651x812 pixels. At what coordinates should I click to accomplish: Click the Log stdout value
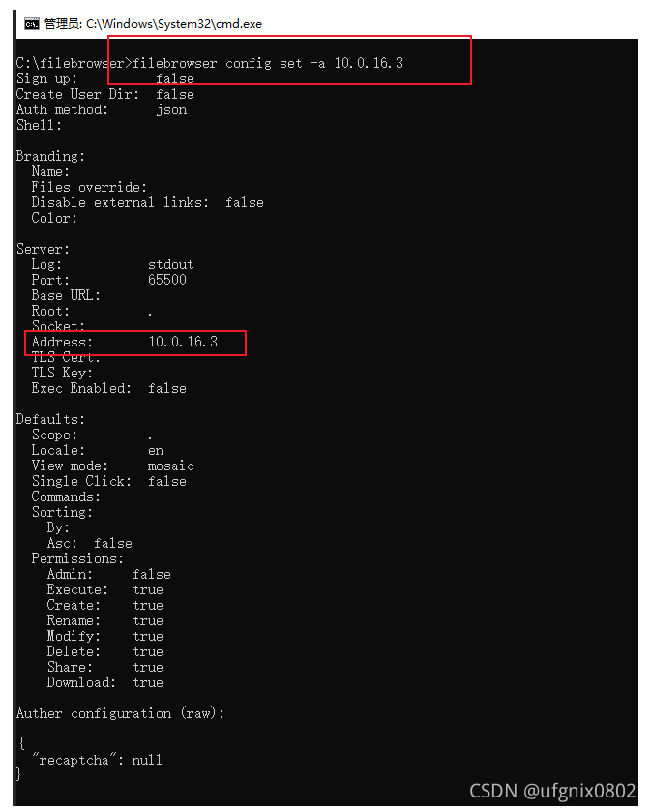coord(171,264)
